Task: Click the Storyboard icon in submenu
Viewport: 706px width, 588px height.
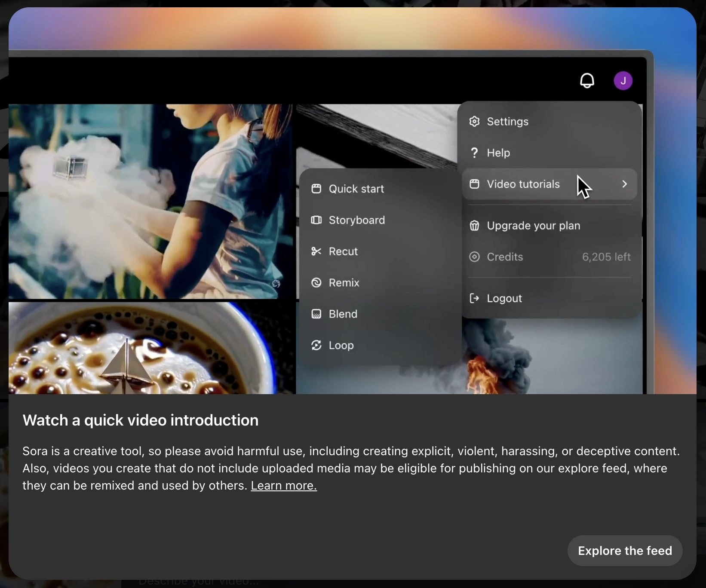Action: (316, 220)
